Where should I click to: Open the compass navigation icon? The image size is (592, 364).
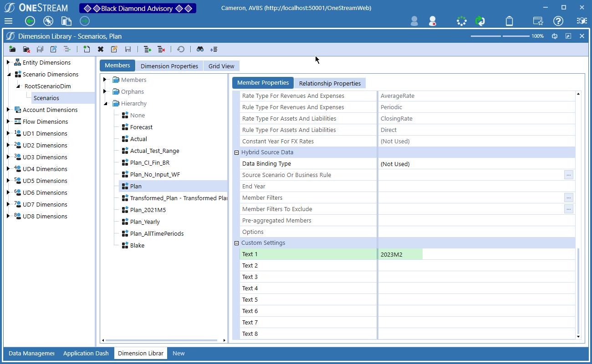[48, 21]
